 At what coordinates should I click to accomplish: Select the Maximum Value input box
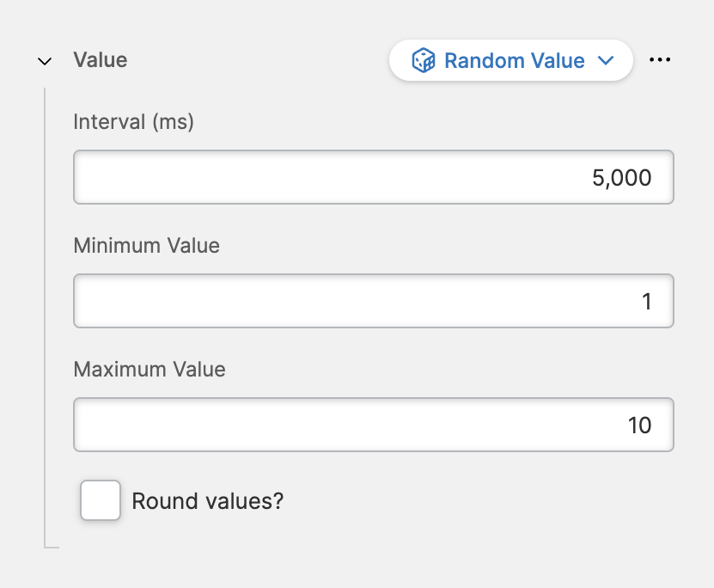coord(373,425)
